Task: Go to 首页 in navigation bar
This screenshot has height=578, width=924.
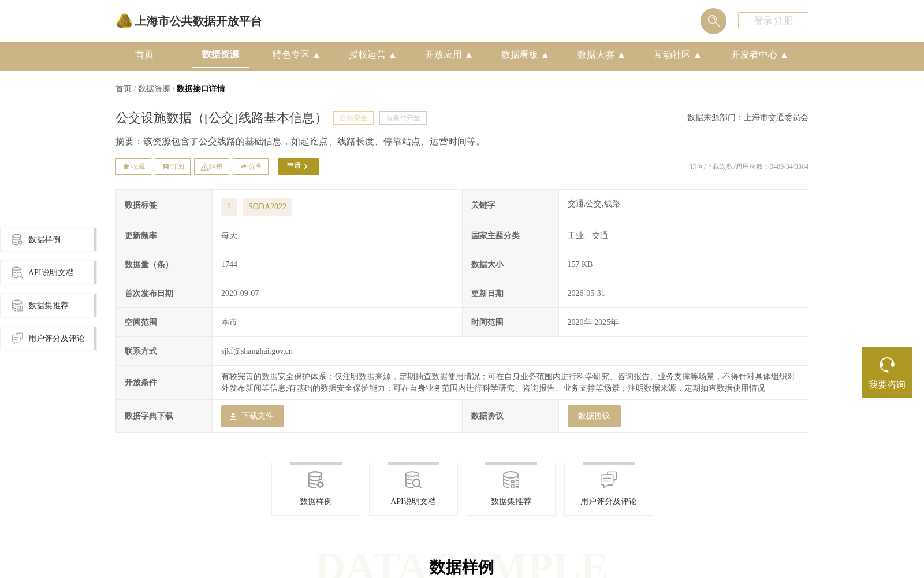Action: [144, 55]
